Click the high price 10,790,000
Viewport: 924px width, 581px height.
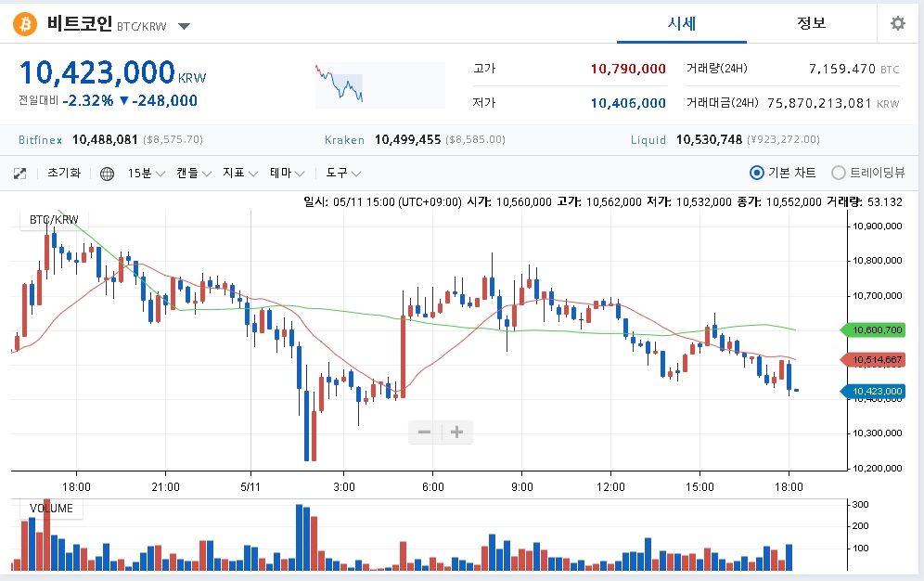tap(628, 69)
